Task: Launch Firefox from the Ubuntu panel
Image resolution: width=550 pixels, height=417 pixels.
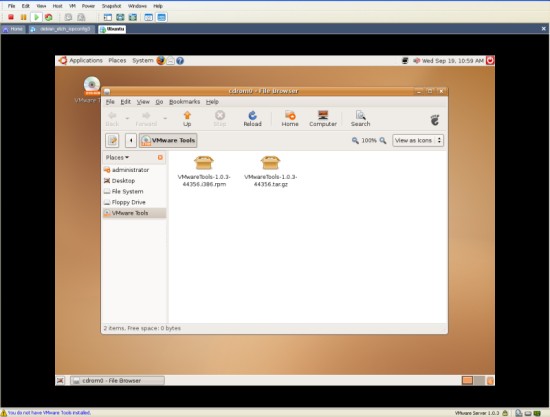Action: pyautogui.click(x=161, y=60)
